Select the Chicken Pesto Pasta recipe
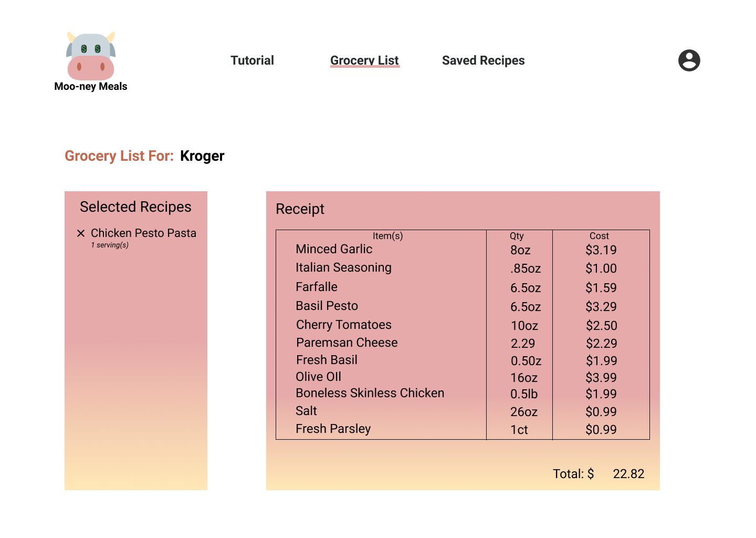Viewport: 756px width, 538px height. point(143,233)
